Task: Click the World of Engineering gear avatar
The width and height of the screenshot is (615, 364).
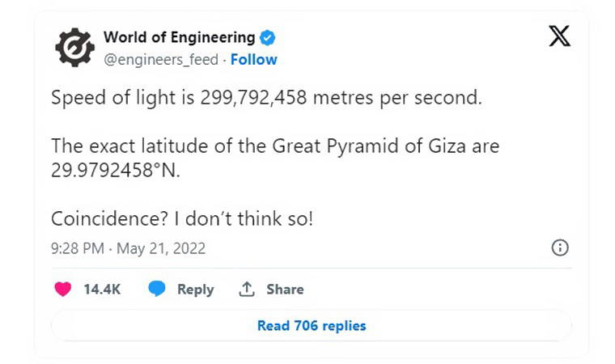Action: pyautogui.click(x=74, y=48)
